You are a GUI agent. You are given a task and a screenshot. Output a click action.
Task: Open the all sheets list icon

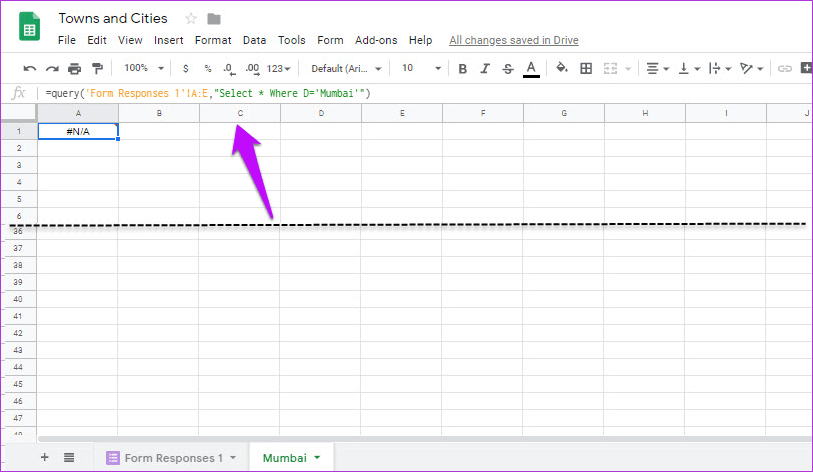[69, 457]
